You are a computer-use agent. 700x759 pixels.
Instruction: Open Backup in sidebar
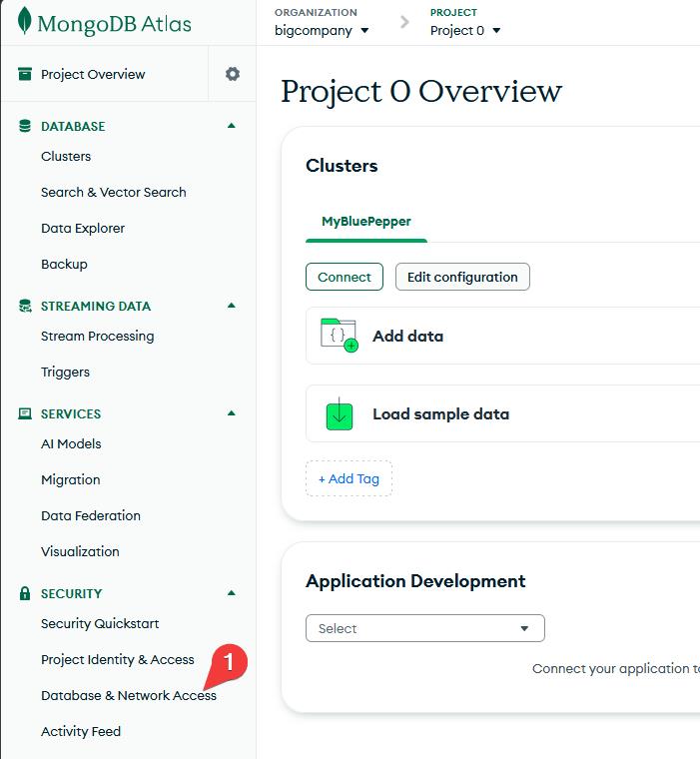pyautogui.click(x=64, y=265)
